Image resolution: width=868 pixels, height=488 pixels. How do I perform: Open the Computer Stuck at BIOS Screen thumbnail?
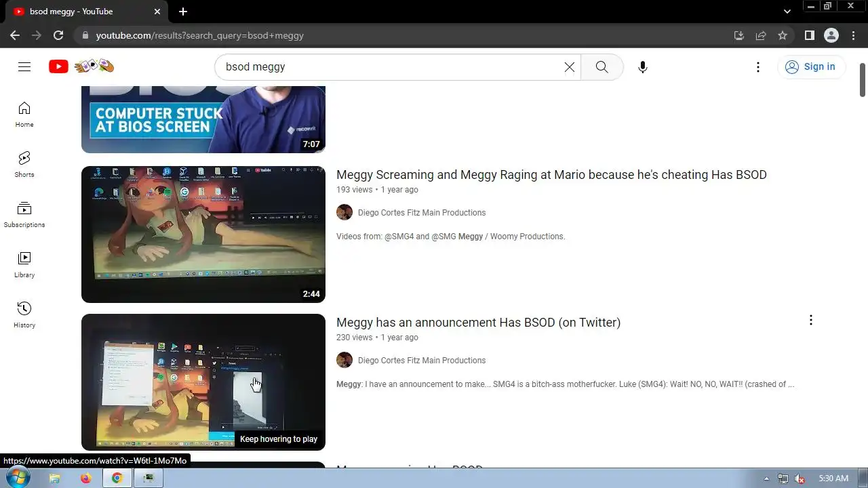(x=203, y=119)
